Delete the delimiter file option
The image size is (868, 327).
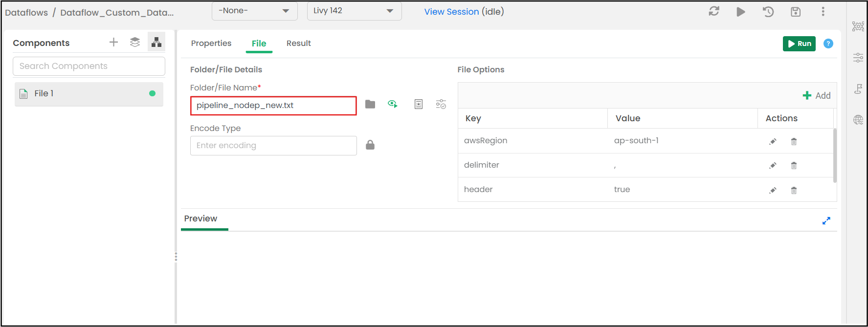[794, 165]
